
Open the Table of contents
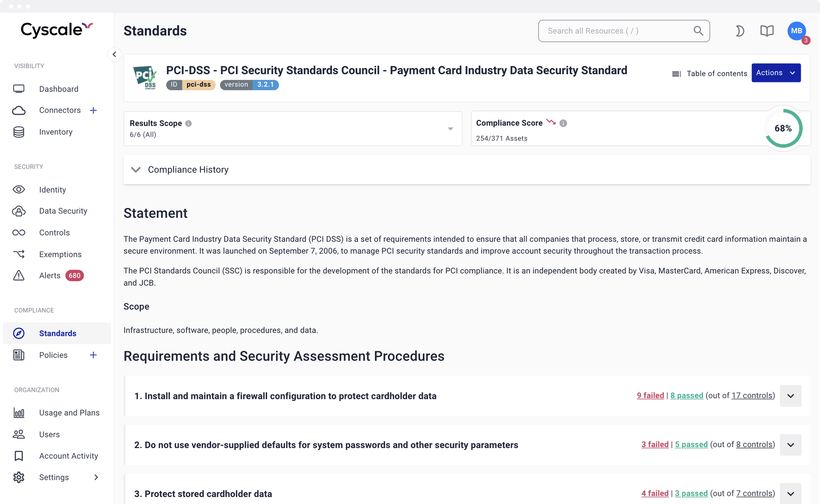click(710, 73)
